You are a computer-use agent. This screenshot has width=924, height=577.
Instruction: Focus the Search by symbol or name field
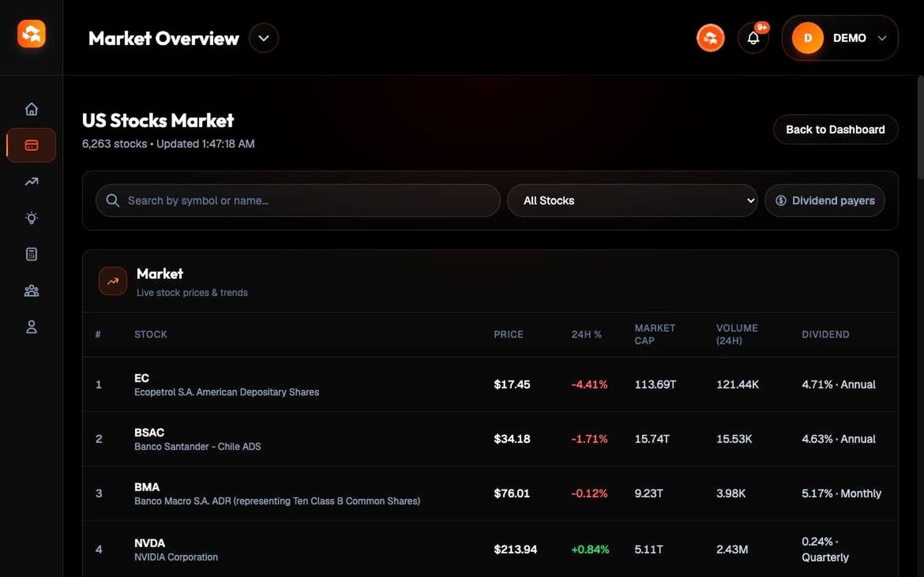click(x=298, y=201)
